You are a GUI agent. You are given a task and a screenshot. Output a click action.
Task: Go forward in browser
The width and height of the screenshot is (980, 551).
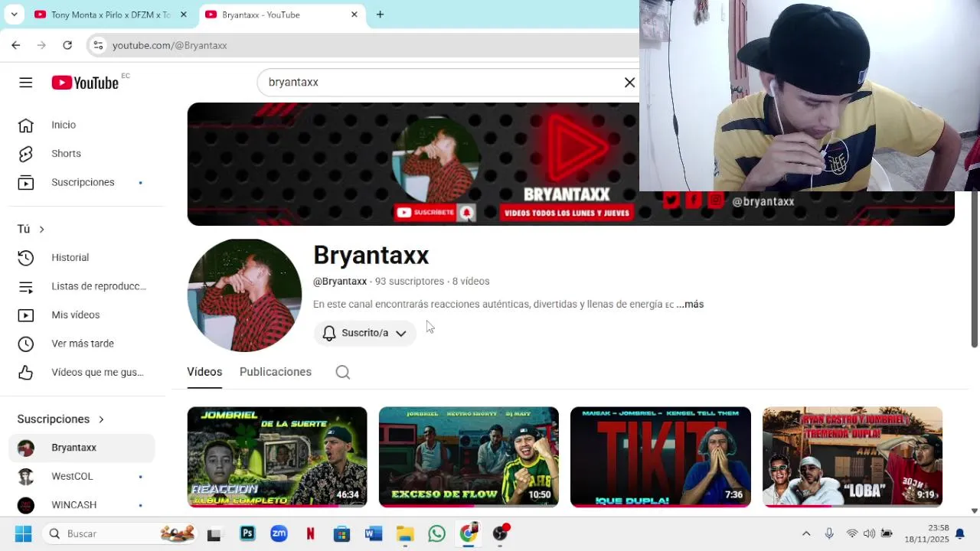click(41, 45)
